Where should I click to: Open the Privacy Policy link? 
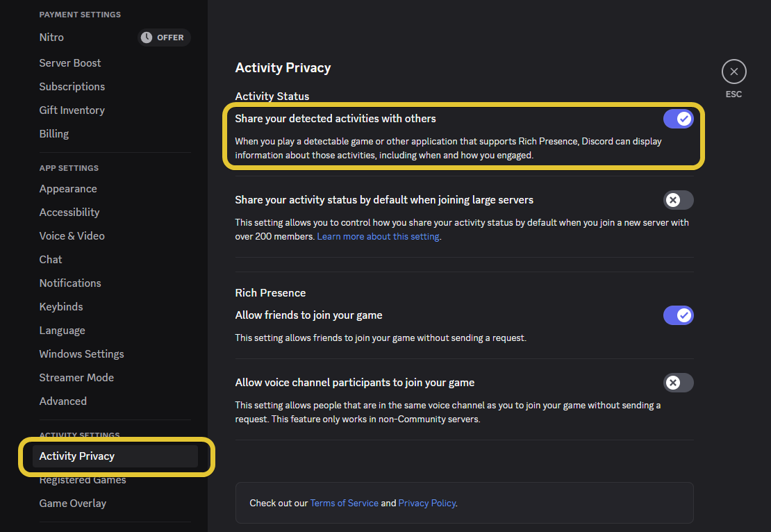tap(426, 503)
